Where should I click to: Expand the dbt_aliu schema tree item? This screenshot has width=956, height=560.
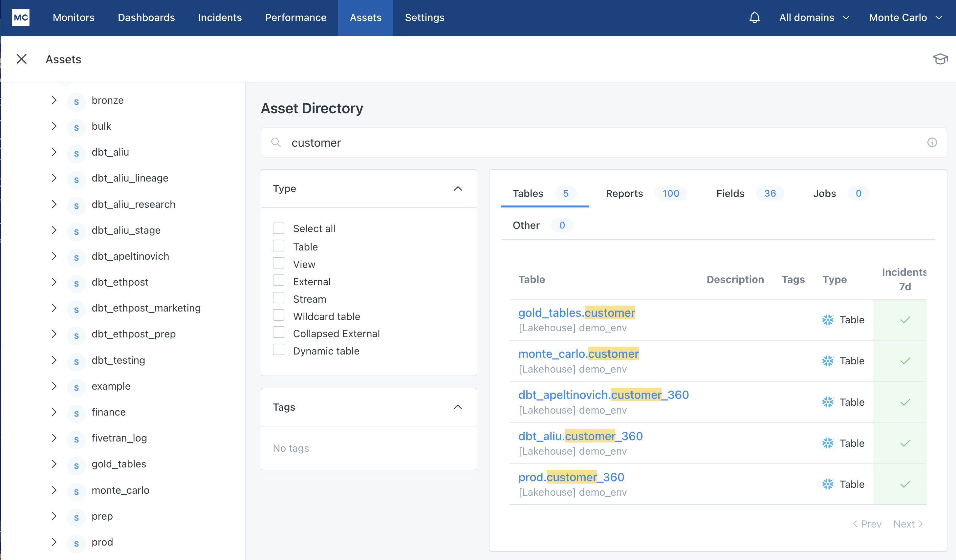pos(54,152)
